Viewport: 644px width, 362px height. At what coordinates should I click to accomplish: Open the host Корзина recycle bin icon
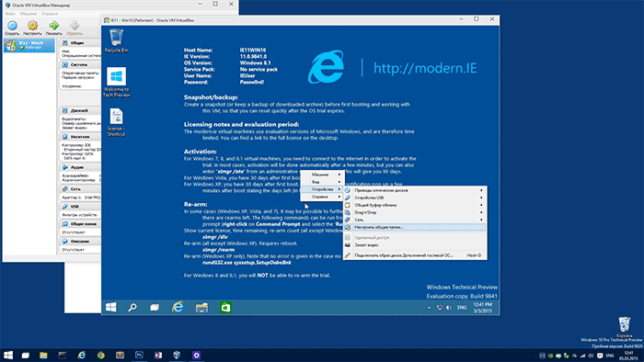point(625,326)
